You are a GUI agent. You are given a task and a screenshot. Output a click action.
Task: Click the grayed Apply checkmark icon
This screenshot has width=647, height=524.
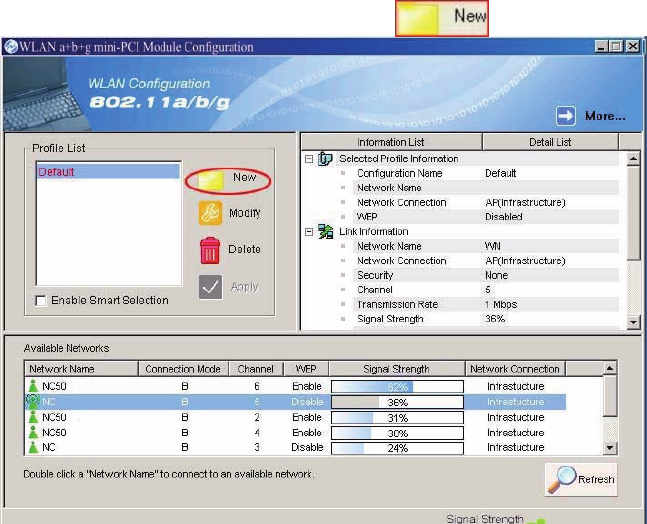[x=210, y=287]
